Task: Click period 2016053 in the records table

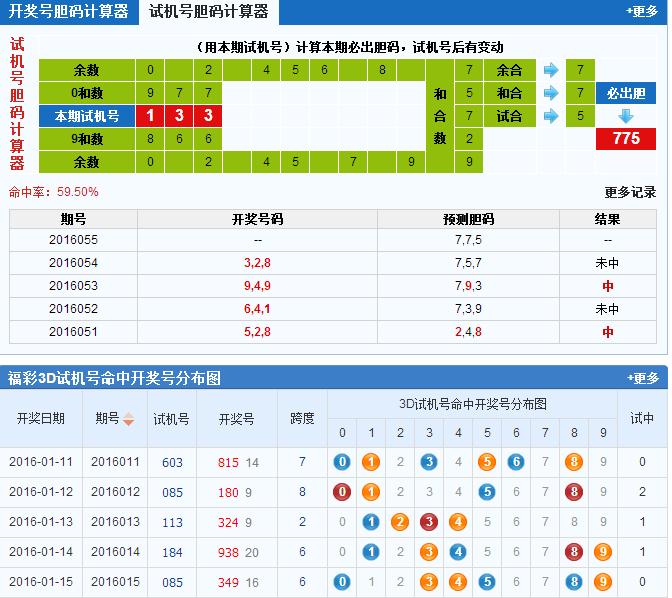Action: coord(73,286)
